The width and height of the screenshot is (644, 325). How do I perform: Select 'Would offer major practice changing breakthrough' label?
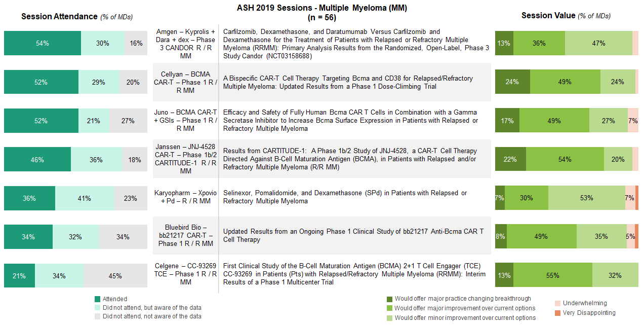(463, 299)
